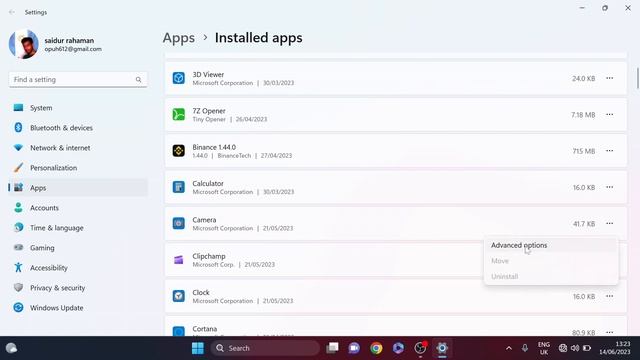Open the weather widget on the taskbar
Viewport: 640px width, 360px height.
tap(11, 348)
